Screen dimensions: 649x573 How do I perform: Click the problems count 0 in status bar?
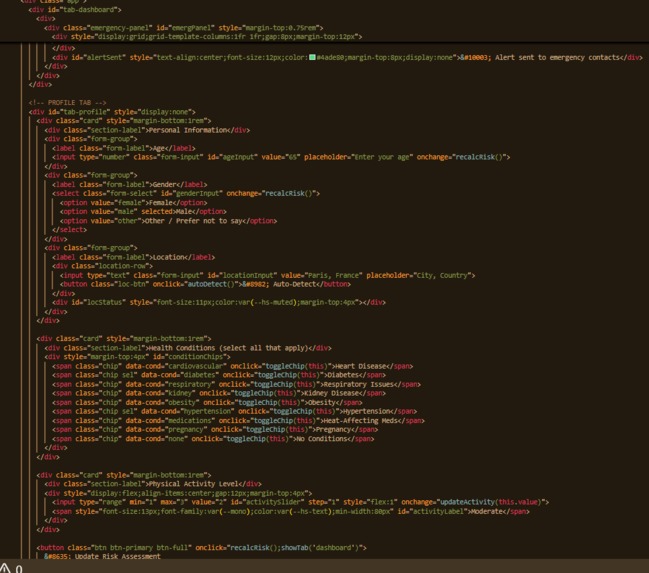click(19, 569)
